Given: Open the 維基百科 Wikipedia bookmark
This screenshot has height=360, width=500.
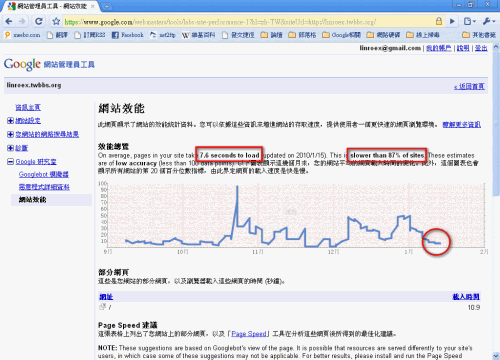Looking at the screenshot, I should click(199, 35).
